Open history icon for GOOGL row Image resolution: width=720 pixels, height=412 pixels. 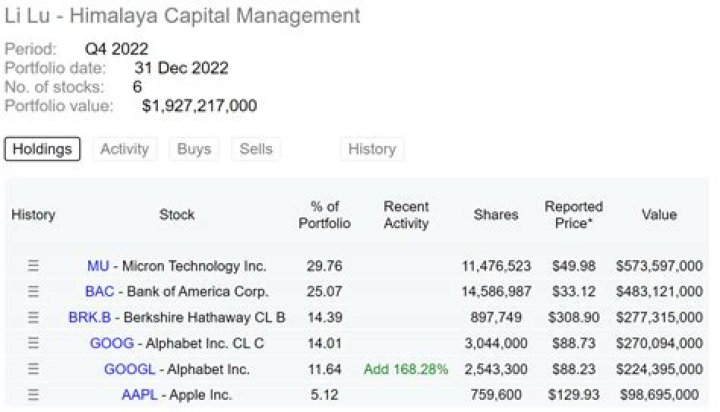click(33, 369)
